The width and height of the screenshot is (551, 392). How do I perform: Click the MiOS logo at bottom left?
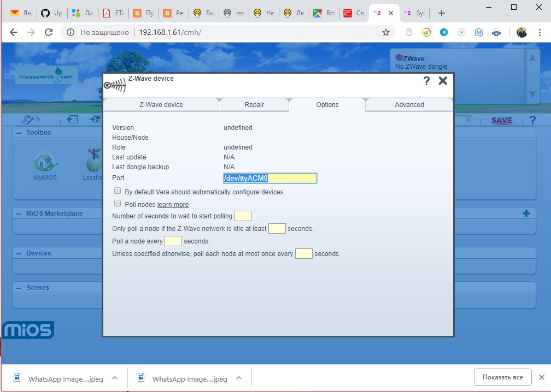point(28,330)
